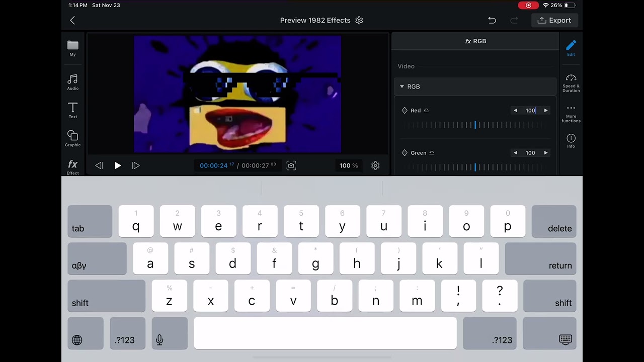Open the Text tool

pyautogui.click(x=73, y=111)
